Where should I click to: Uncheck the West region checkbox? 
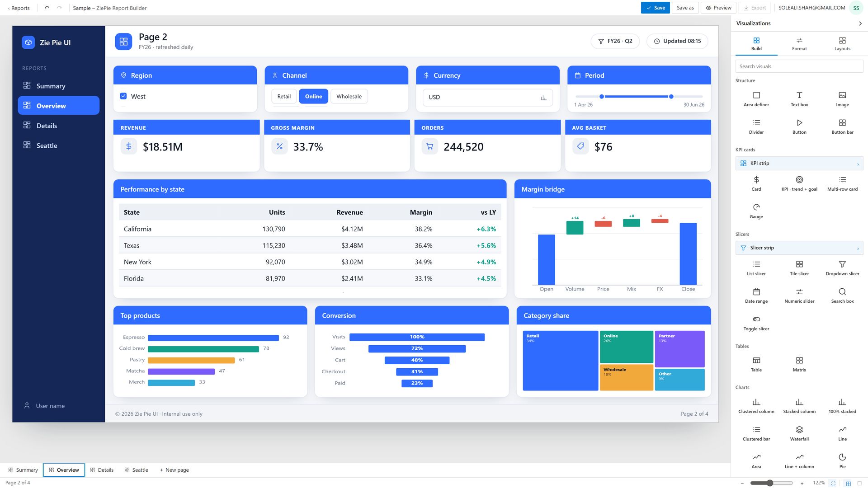pos(123,96)
